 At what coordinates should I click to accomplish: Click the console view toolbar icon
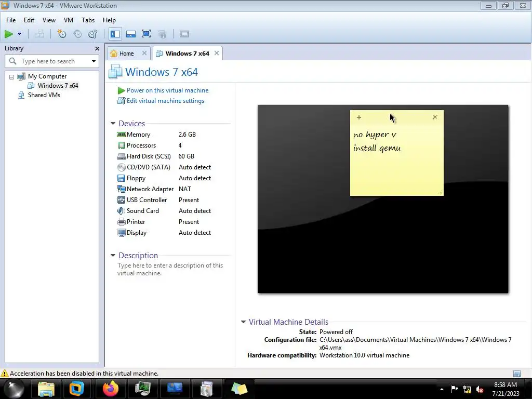click(x=184, y=34)
